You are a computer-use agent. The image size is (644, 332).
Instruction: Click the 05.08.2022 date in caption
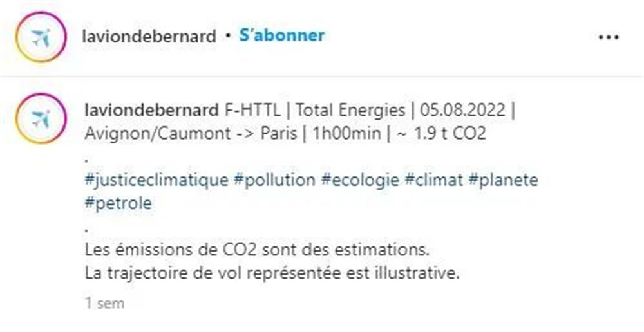coord(462,110)
